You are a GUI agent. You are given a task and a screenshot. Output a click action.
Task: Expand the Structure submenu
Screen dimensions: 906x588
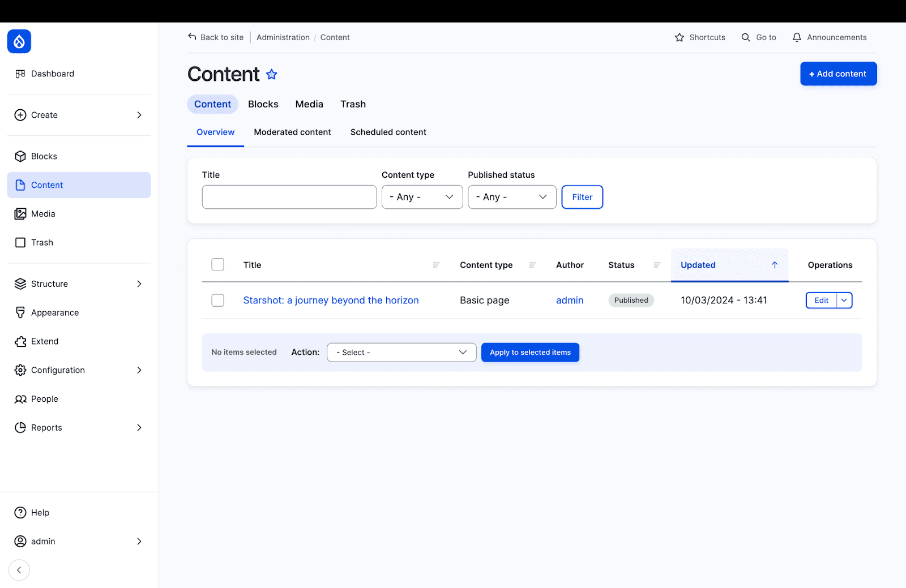(x=139, y=284)
